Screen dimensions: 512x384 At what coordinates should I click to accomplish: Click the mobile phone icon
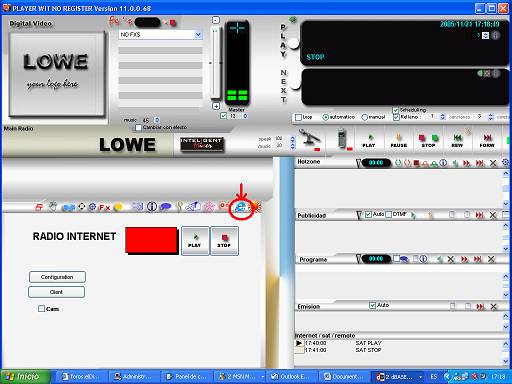click(x=343, y=140)
